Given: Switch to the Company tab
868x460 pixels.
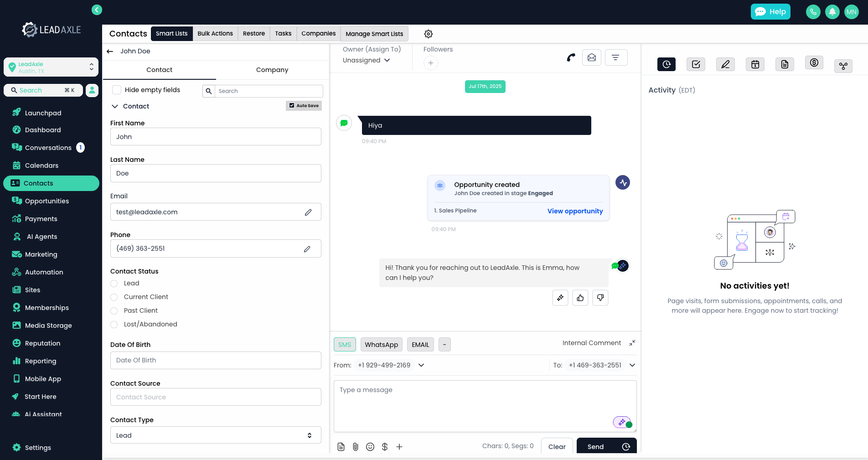Looking at the screenshot, I should [272, 70].
